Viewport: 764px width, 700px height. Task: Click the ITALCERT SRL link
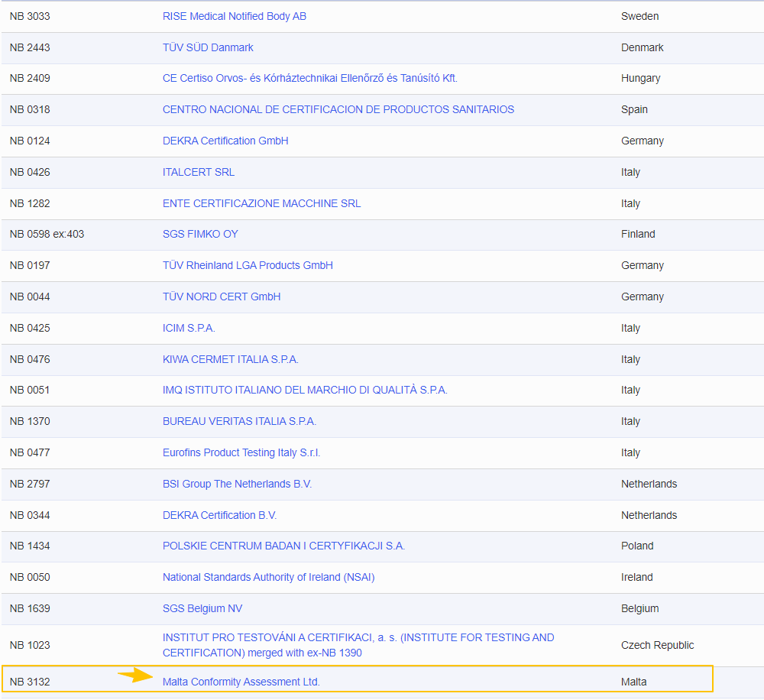199,172
